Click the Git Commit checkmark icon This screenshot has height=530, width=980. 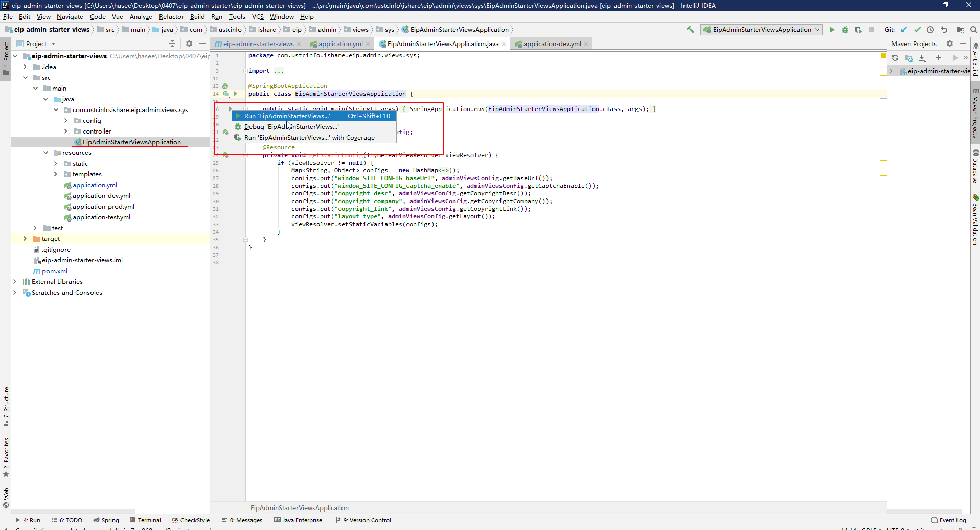(917, 30)
